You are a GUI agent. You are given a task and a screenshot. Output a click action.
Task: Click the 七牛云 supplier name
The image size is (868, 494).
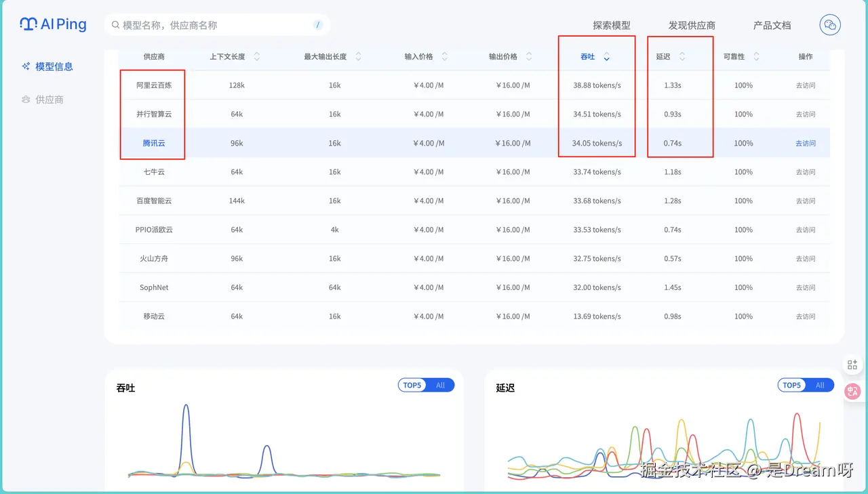(x=154, y=172)
